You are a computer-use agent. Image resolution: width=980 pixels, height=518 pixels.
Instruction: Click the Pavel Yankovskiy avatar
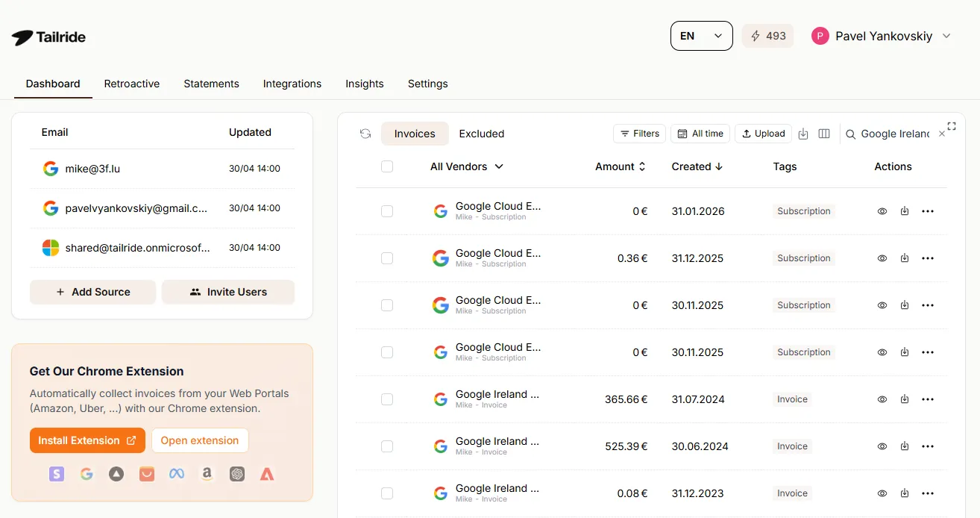click(820, 36)
